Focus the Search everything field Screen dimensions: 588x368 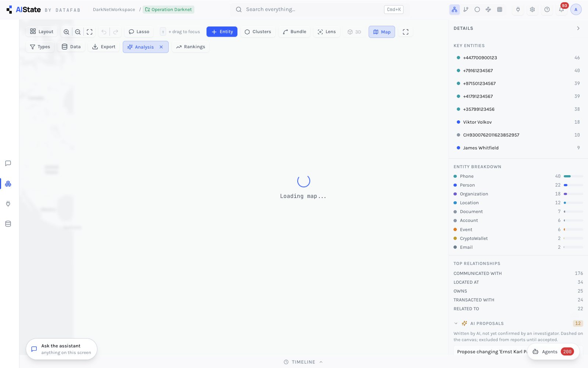tap(319, 10)
